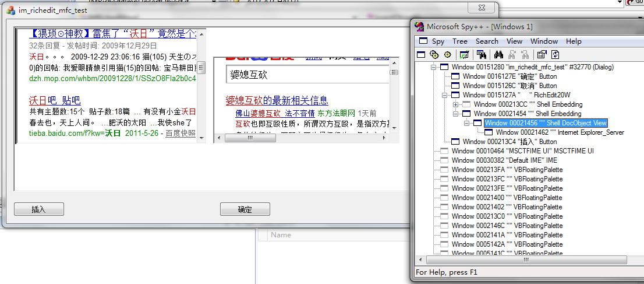Screen dimensions: 644x284
Task: Open the 佛山婆媳互砍 法不容情 link
Action: [x=275, y=113]
